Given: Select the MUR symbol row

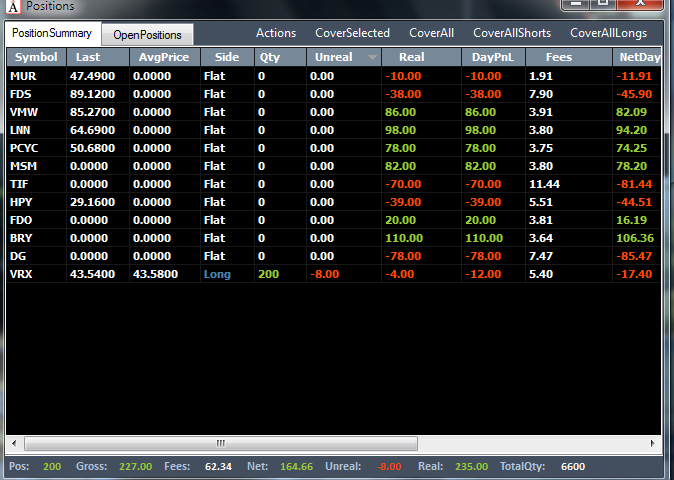Looking at the screenshot, I should tap(334, 76).
